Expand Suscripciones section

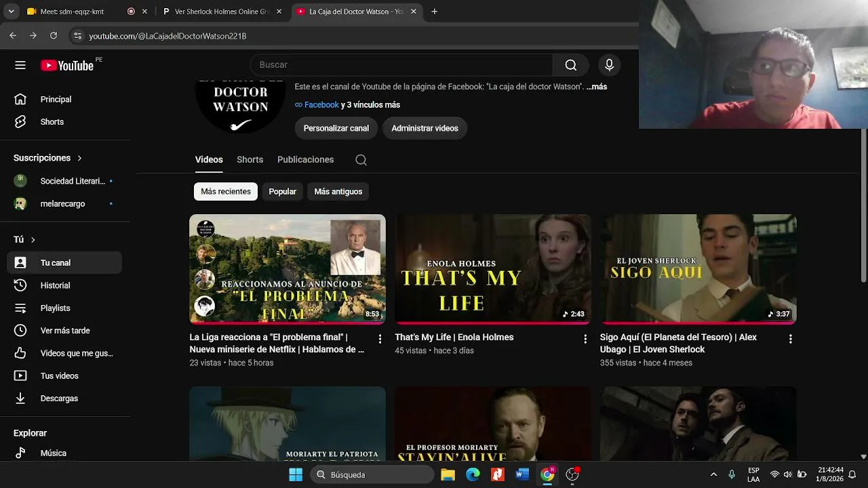(x=47, y=158)
